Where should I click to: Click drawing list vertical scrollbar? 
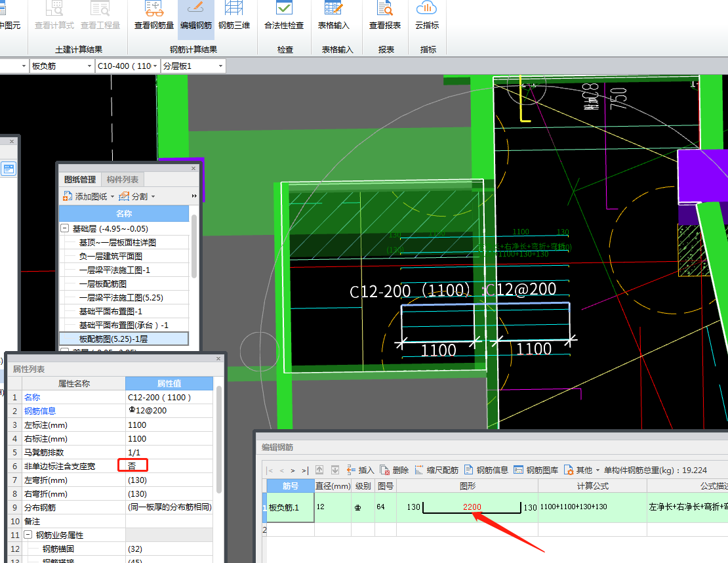194,246
